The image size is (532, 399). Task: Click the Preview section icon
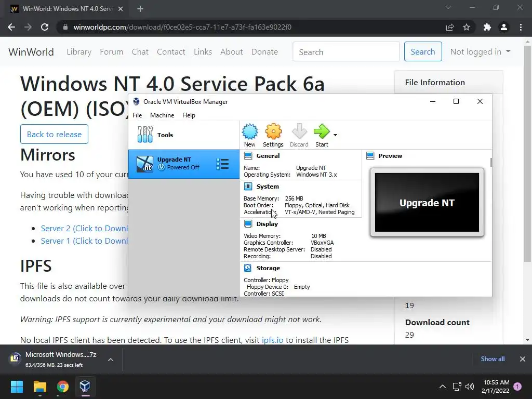(370, 156)
